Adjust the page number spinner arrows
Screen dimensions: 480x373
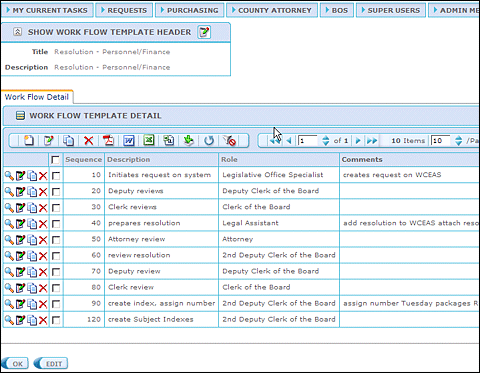[326, 140]
